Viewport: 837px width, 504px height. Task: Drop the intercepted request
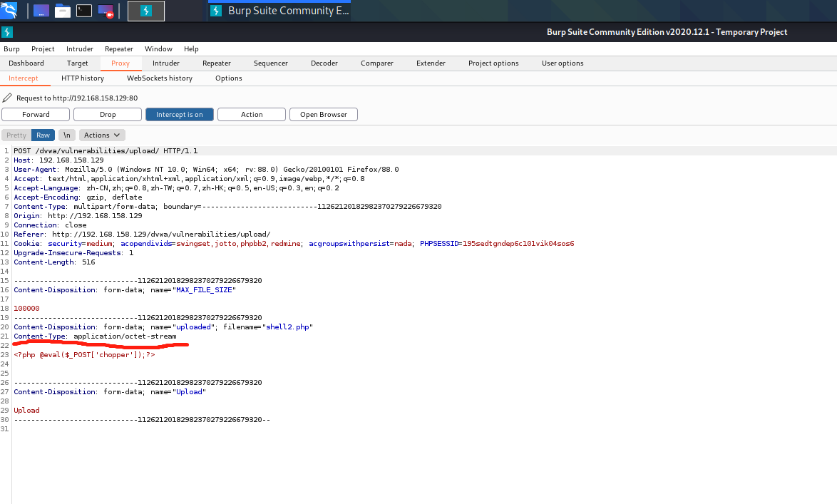tap(107, 114)
